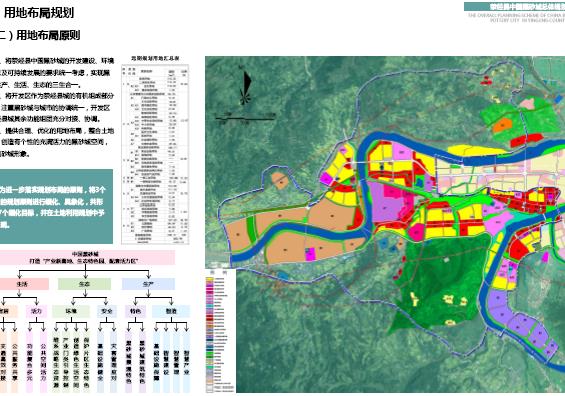Image resolution: width=565 pixels, height=396 pixels.
Task: Select the magenta parcel inside brown industrial zone
Action: point(310,253)
